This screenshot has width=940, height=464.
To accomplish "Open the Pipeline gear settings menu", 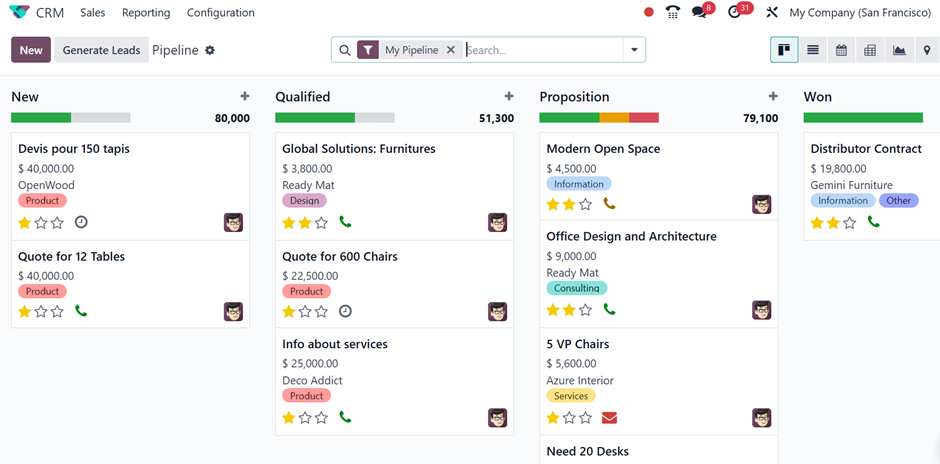I will click(x=209, y=50).
